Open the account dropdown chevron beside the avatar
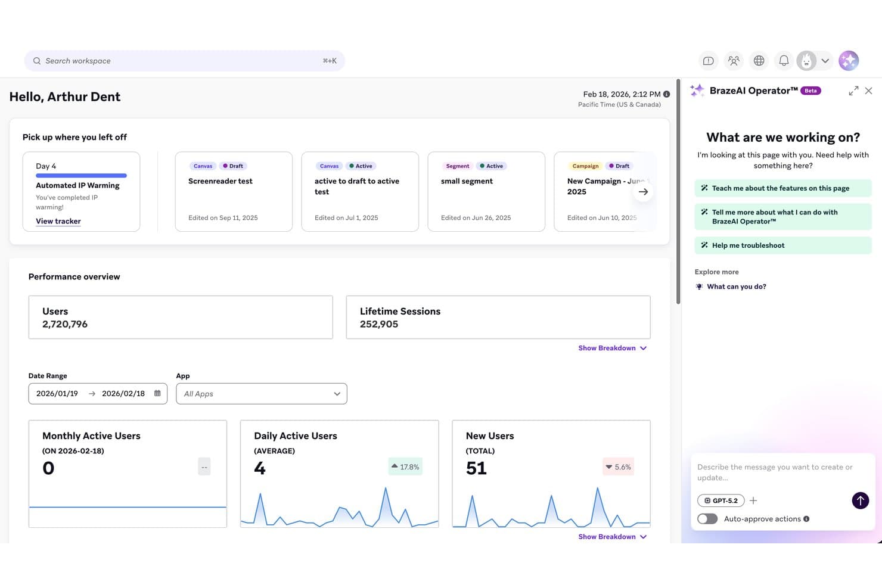Image resolution: width=882 pixels, height=588 pixels. [825, 61]
